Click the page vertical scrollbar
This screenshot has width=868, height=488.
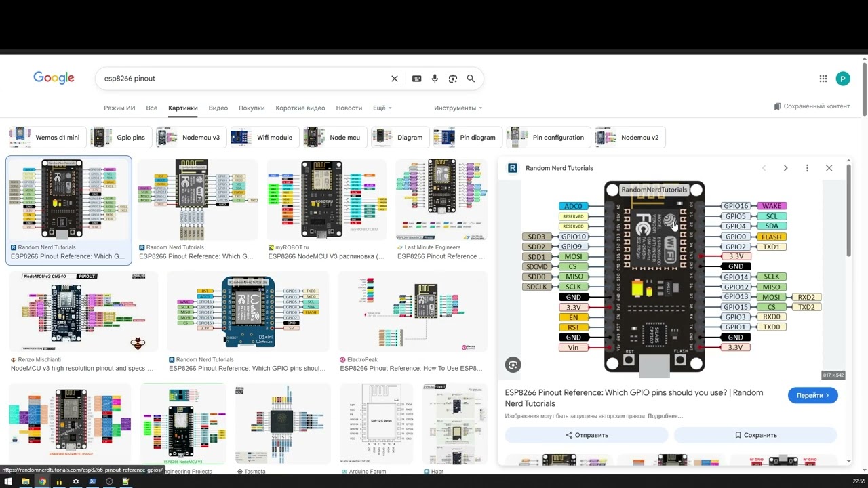click(x=865, y=88)
